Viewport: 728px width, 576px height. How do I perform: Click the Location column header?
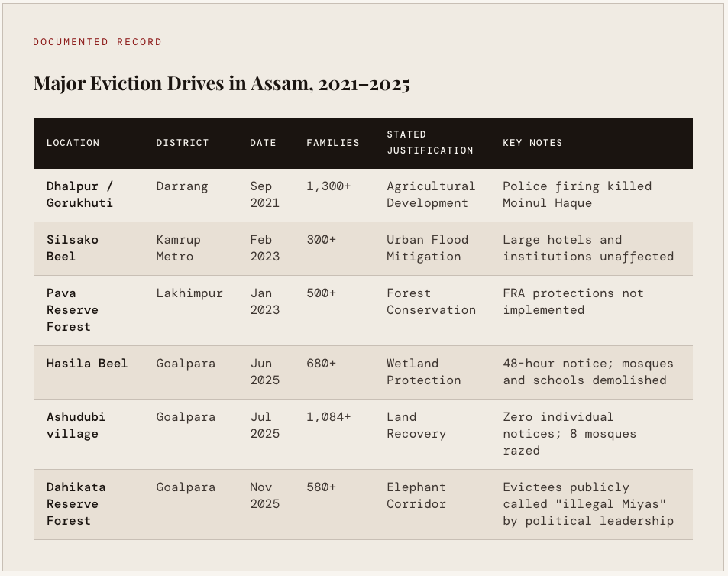(73, 143)
